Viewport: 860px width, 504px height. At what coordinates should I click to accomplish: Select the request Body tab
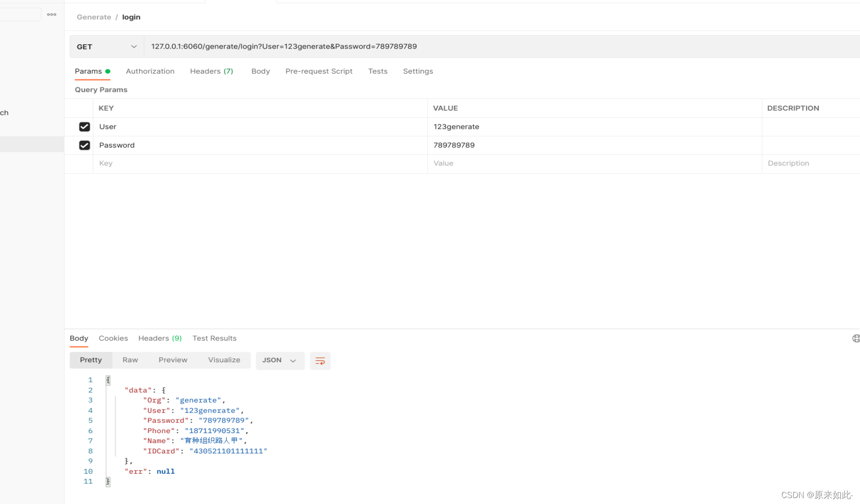260,71
